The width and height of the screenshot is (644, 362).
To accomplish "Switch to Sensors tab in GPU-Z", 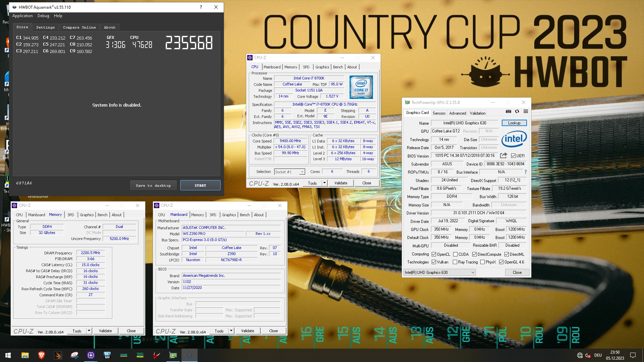I will coord(439,113).
